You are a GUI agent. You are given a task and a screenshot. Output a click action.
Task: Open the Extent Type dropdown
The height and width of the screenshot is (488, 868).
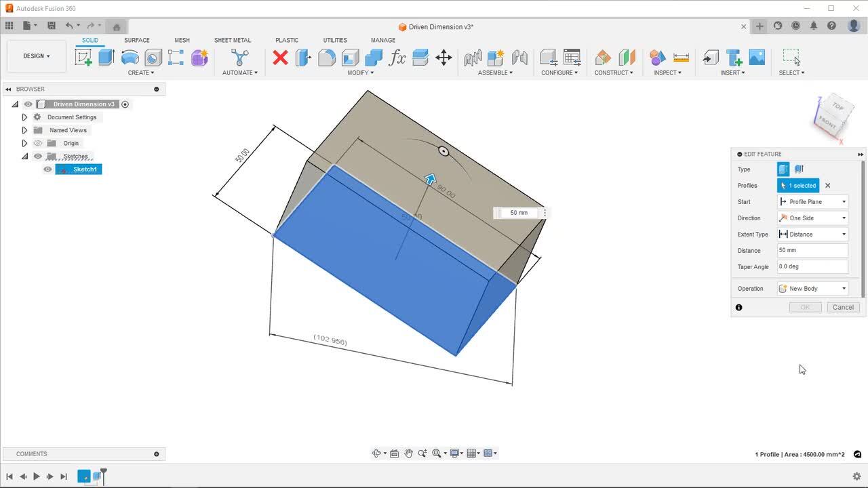[x=812, y=235]
